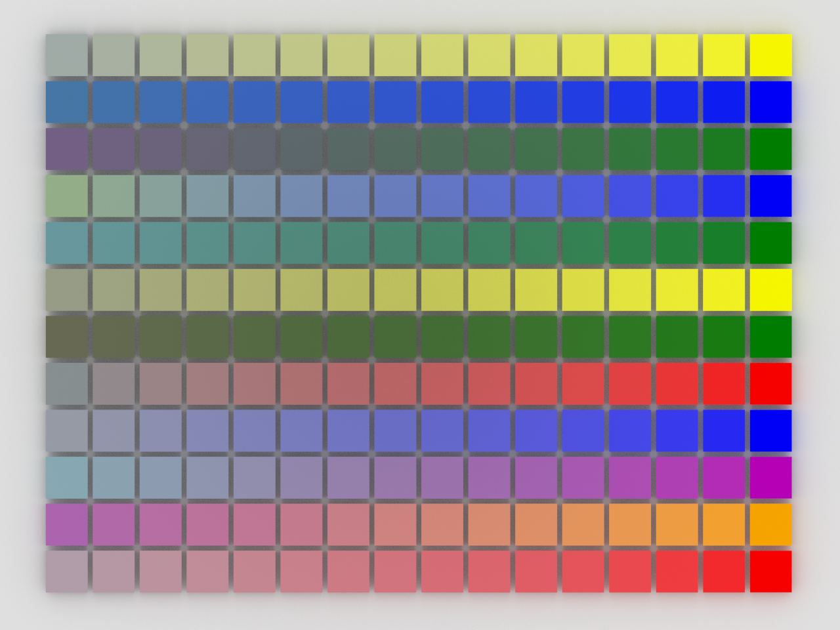Choose the pure red swatch ending the gray-to-red row

pos(770,383)
